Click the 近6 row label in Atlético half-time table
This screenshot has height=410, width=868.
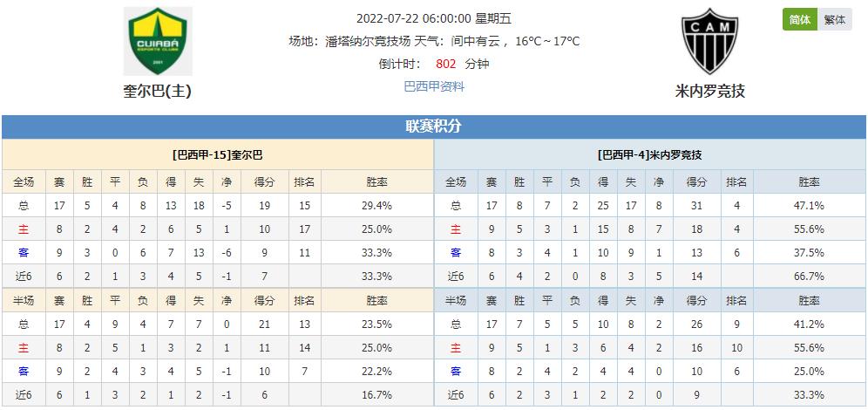coord(456,395)
